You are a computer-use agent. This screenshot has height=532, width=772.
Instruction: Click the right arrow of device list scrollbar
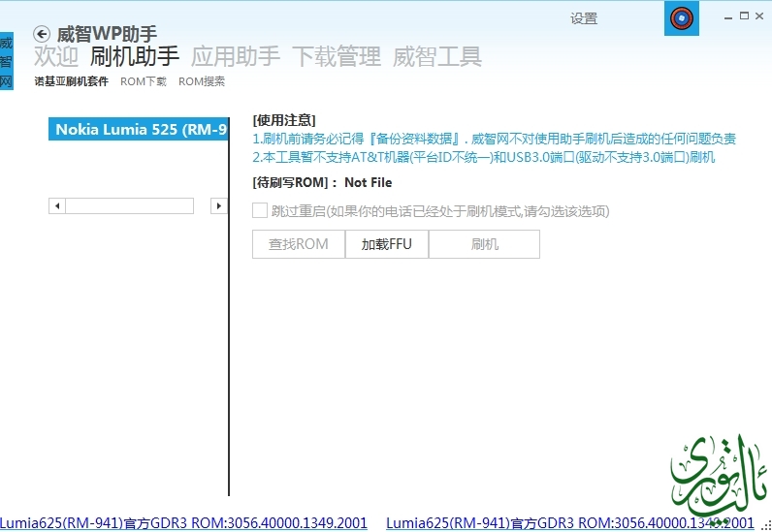[x=218, y=205]
